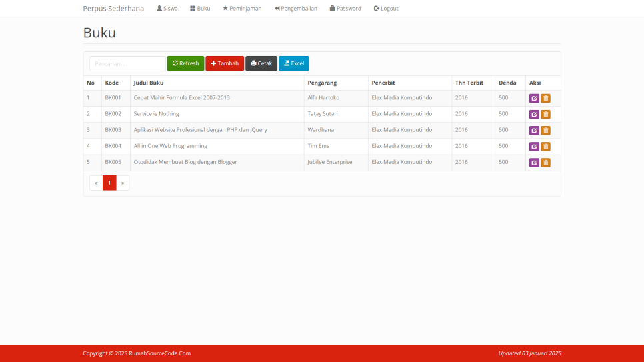Open the Password settings page
Image resolution: width=644 pixels, height=362 pixels.
point(345,9)
